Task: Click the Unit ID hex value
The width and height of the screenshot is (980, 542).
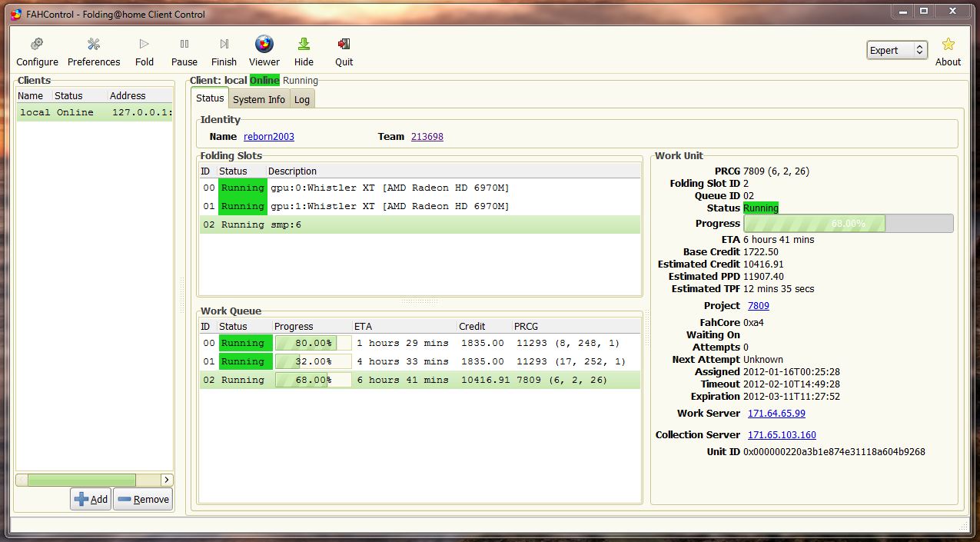Action: pyautogui.click(x=834, y=451)
